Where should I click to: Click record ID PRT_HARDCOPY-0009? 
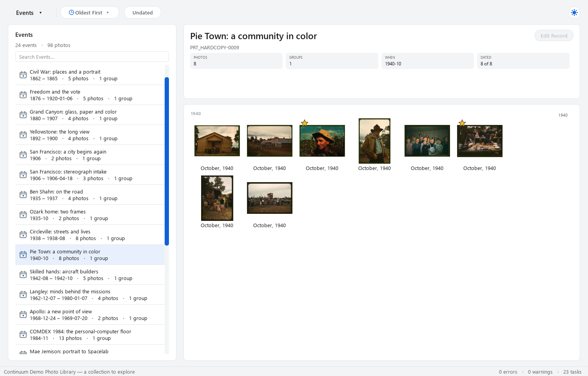pos(214,48)
